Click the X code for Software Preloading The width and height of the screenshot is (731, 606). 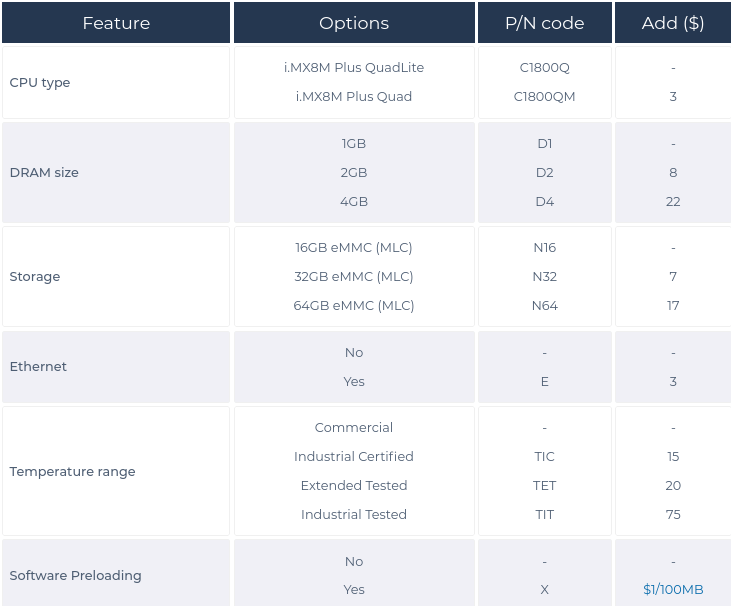click(545, 590)
